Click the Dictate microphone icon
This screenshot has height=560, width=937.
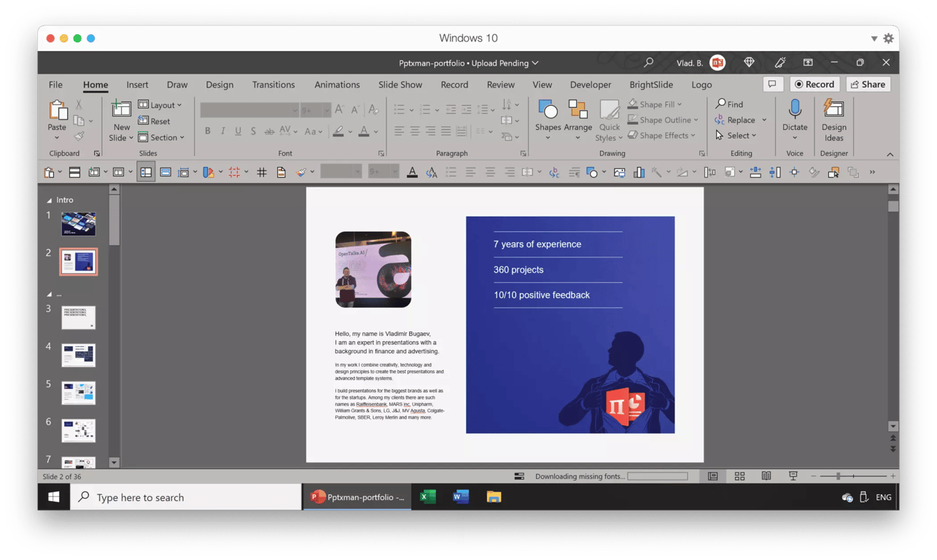(795, 110)
